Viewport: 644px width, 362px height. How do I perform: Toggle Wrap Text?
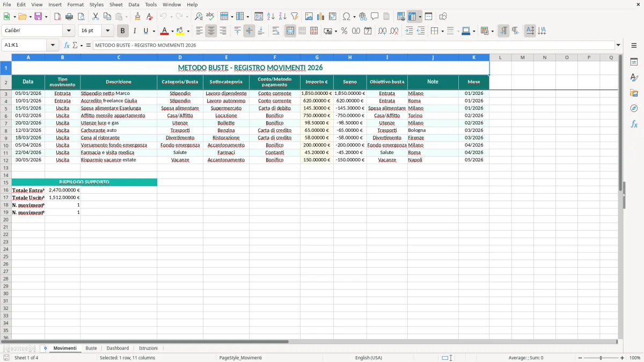276,31
